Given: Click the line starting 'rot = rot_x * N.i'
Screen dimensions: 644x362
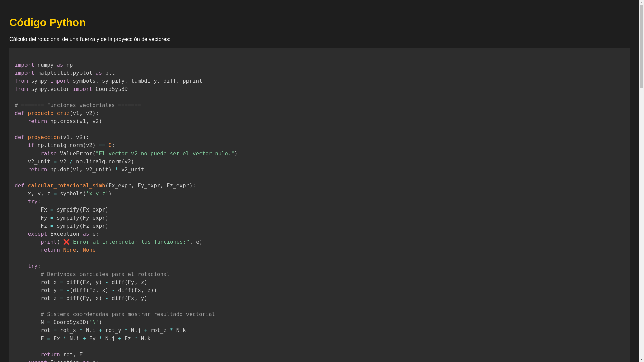Looking at the screenshot, I should [113, 330].
